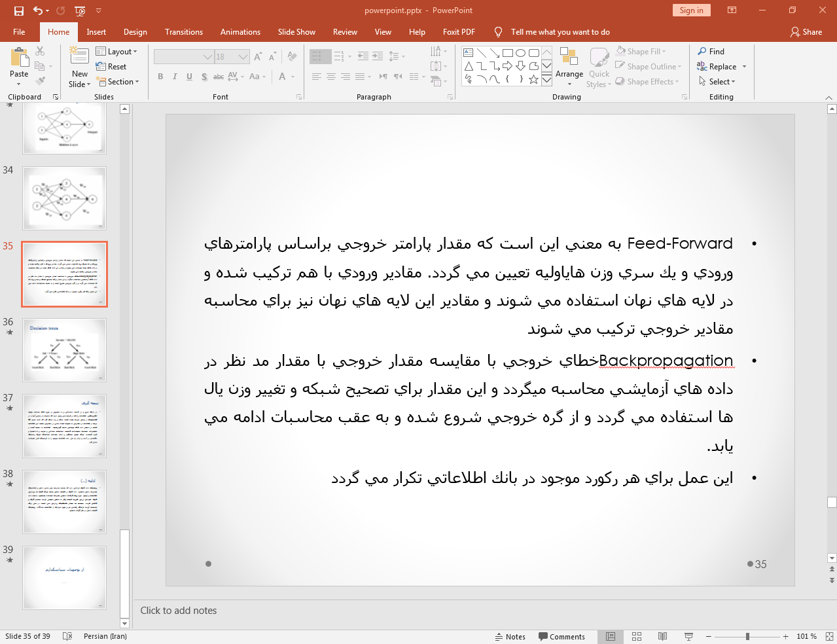Pick the Isosceles Triangle shape
The image size is (837, 644).
[469, 66]
